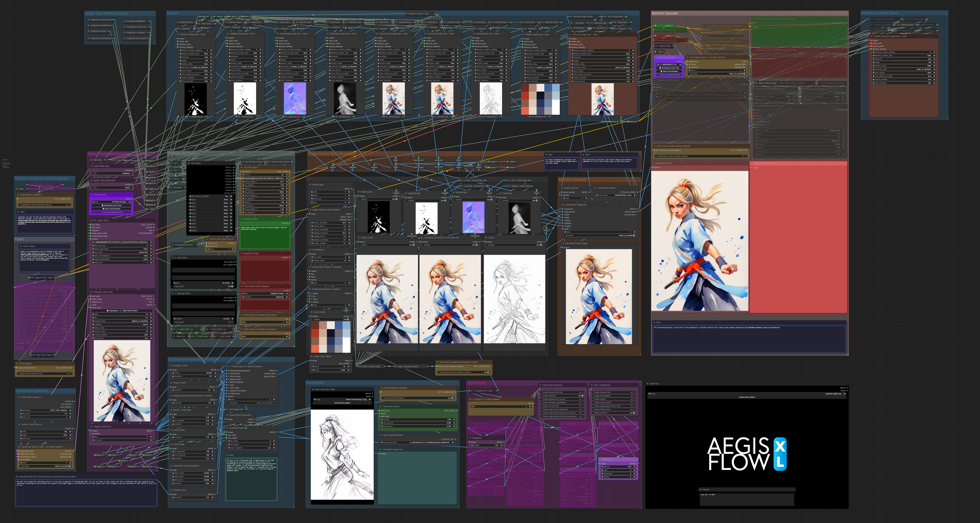Click the Latent Size Selection group title
This screenshot has height=523, width=980.
click(x=32, y=391)
